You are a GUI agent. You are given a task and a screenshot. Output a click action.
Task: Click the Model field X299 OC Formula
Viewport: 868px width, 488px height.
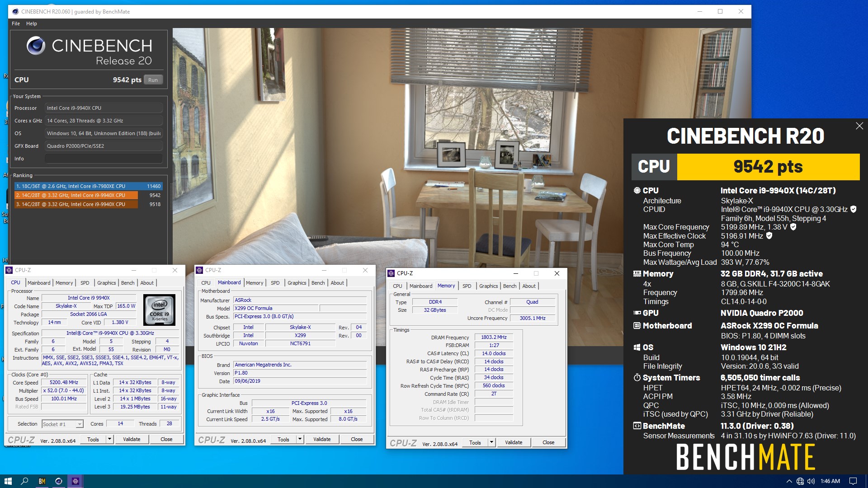[x=276, y=308]
